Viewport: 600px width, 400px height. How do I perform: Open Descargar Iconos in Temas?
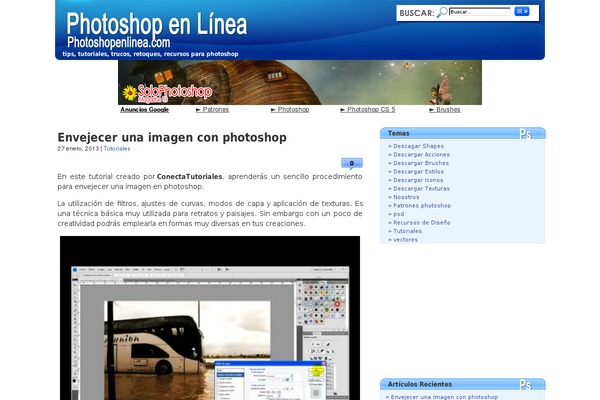(418, 180)
